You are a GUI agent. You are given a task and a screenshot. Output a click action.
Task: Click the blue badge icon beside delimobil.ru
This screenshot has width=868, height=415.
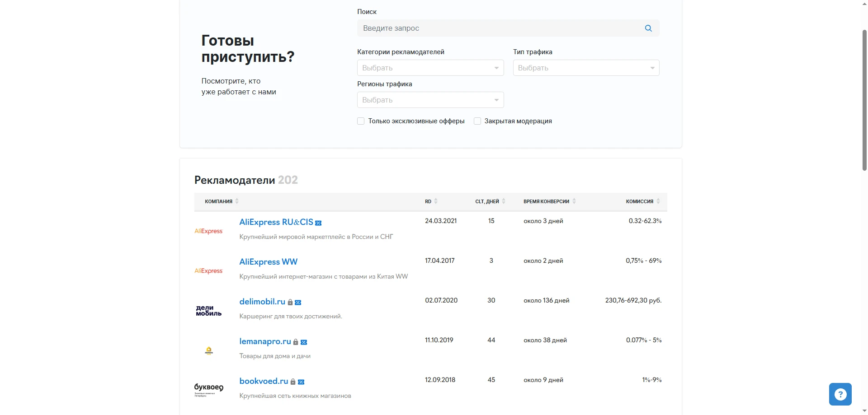(298, 303)
